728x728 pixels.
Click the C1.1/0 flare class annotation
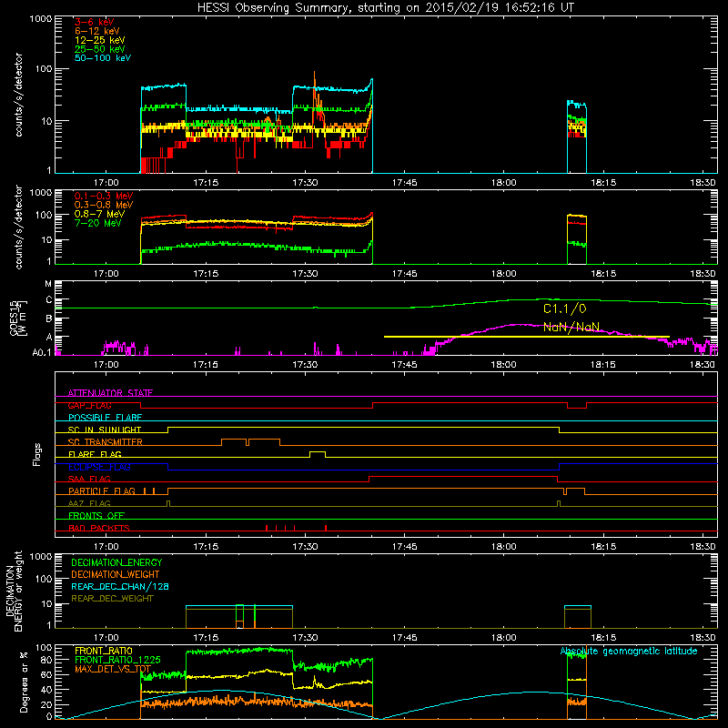point(564,308)
